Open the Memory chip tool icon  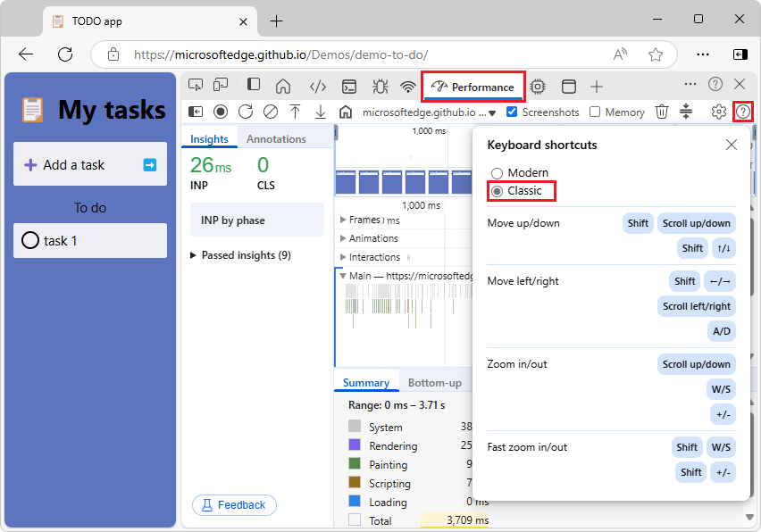point(538,87)
